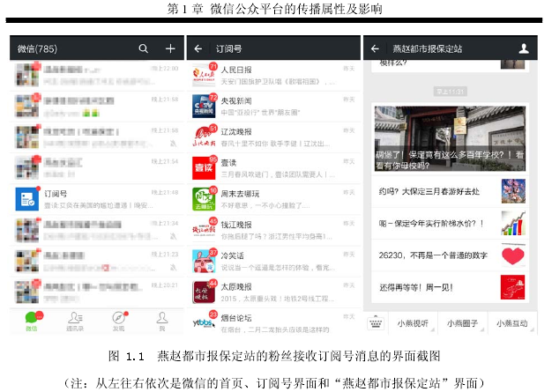
Task: Open 壹读 red logo
Action: click(x=204, y=168)
